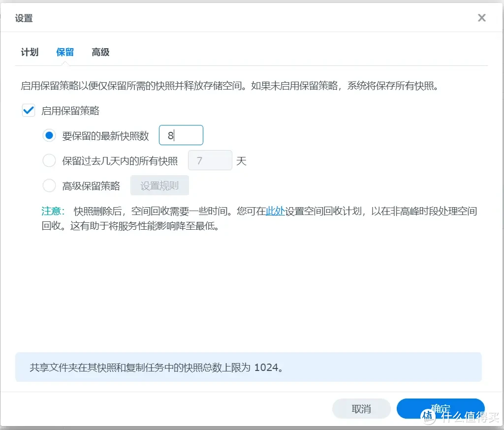Select 保留过去几天内的所有快照 option

pyautogui.click(x=49, y=160)
